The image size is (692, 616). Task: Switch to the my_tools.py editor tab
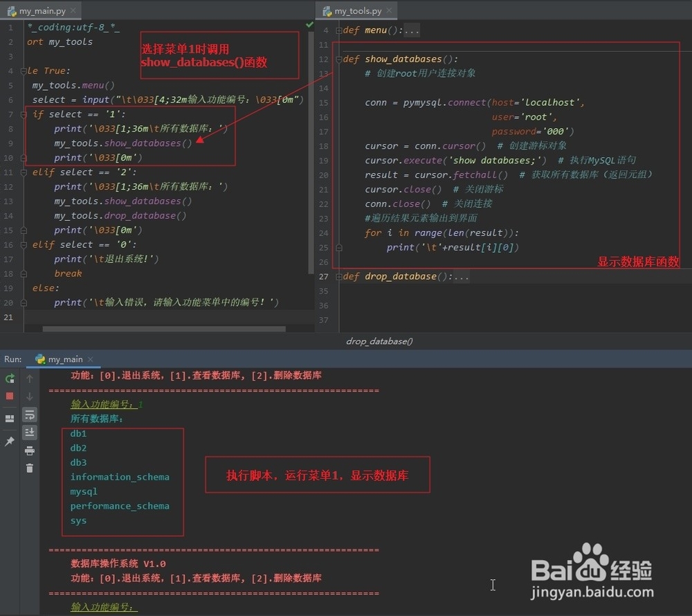(x=356, y=10)
